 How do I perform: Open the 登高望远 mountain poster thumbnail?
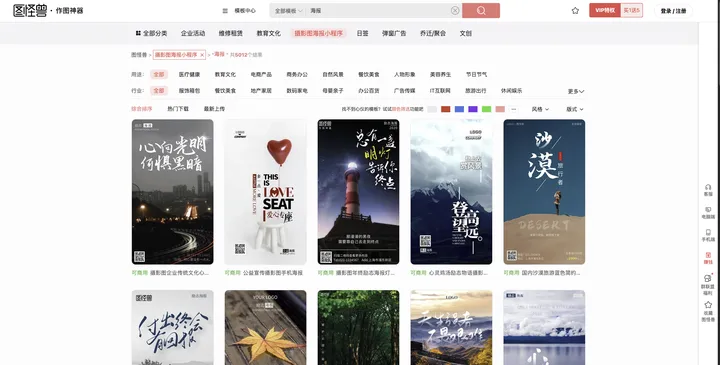point(451,191)
